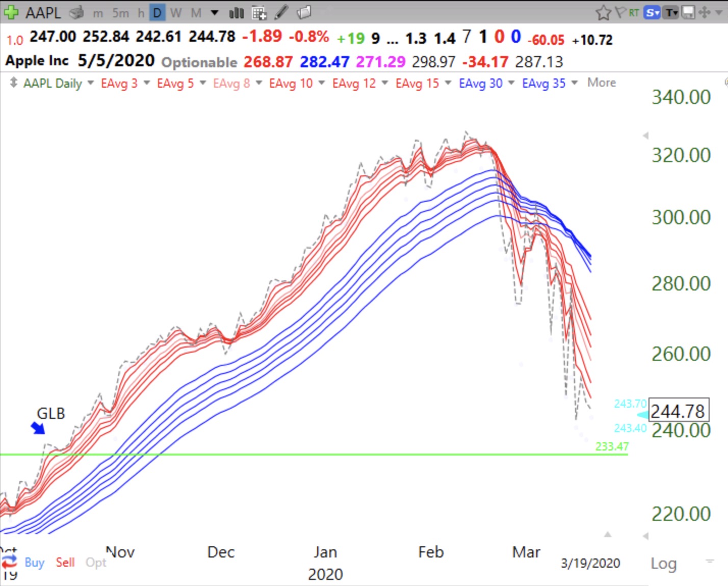
Task: Click the cyan price pointer beside 244.78
Action: point(643,415)
